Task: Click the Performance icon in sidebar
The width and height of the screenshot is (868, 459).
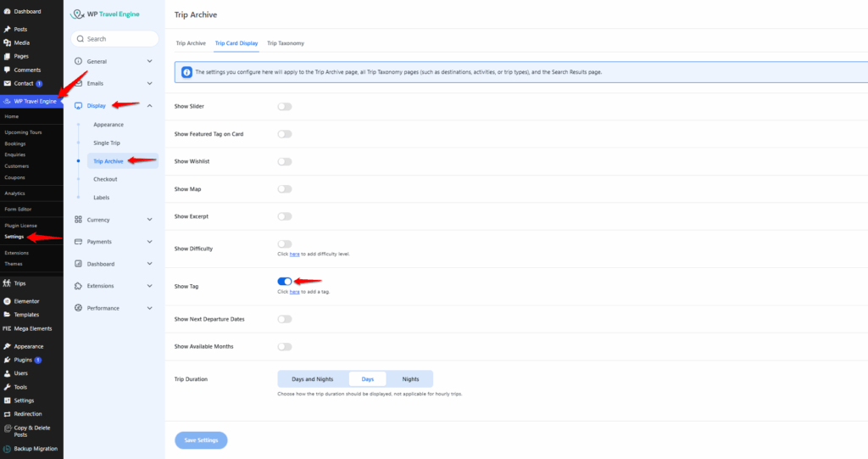Action: coord(79,308)
